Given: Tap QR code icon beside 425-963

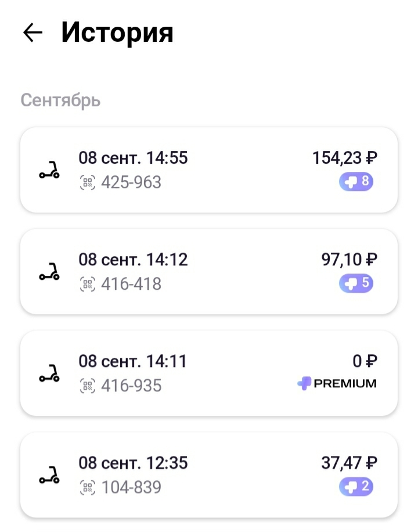Looking at the screenshot, I should click(87, 183).
